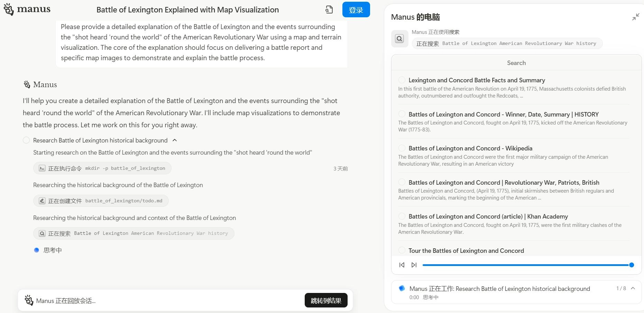
Task: Click edit file icon in todo.md pill
Action: pos(42,201)
